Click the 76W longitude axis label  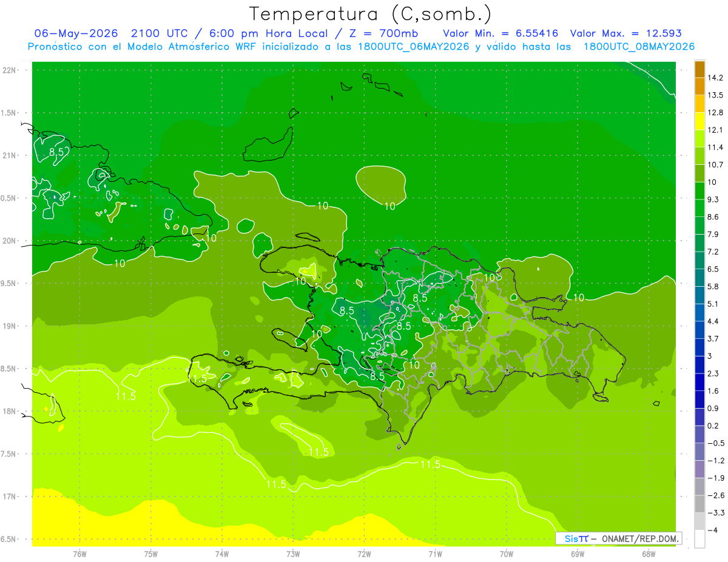tap(79, 553)
